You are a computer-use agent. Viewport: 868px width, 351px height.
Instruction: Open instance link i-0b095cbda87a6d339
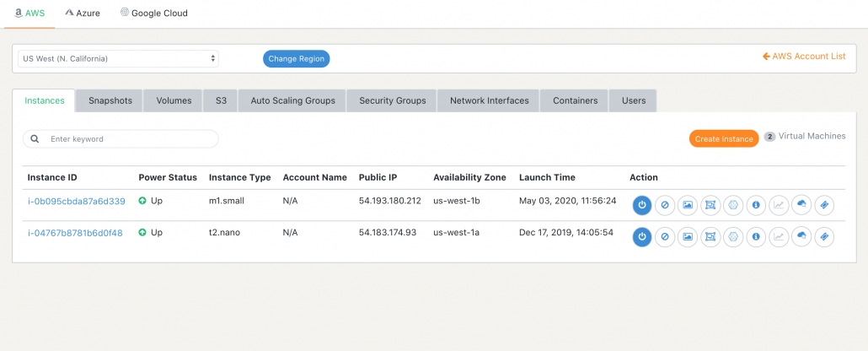pos(77,201)
